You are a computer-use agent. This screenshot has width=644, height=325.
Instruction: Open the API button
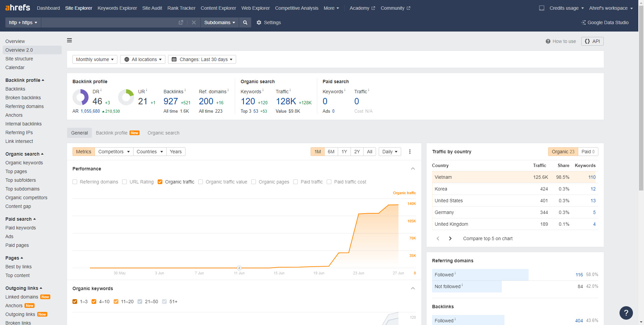click(x=592, y=41)
